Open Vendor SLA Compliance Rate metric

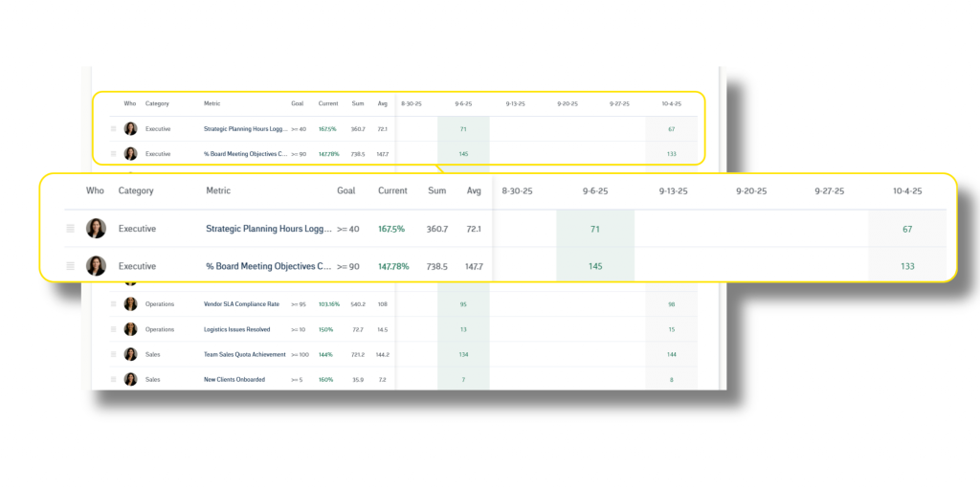click(x=241, y=304)
